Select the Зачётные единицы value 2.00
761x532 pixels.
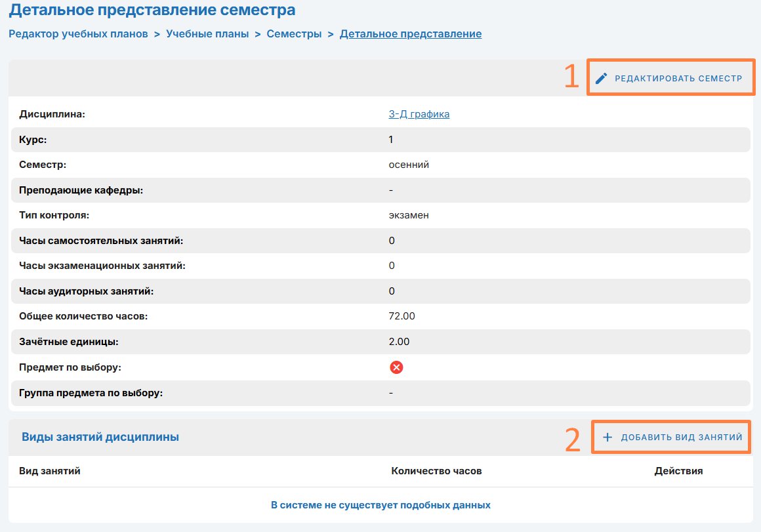coord(399,342)
